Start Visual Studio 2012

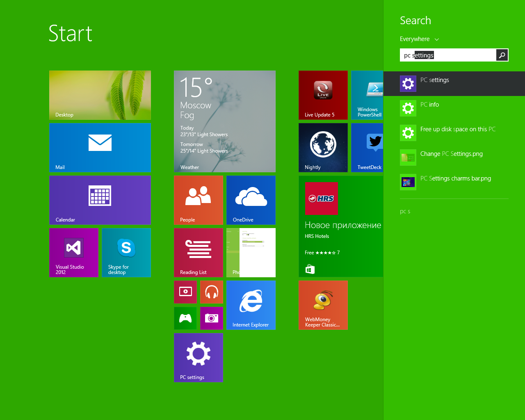pyautogui.click(x=74, y=253)
